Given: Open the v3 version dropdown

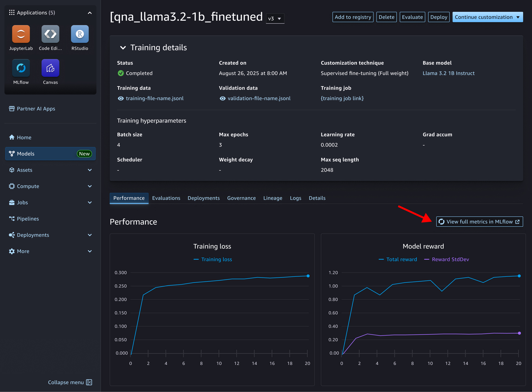Looking at the screenshot, I should coord(275,18).
